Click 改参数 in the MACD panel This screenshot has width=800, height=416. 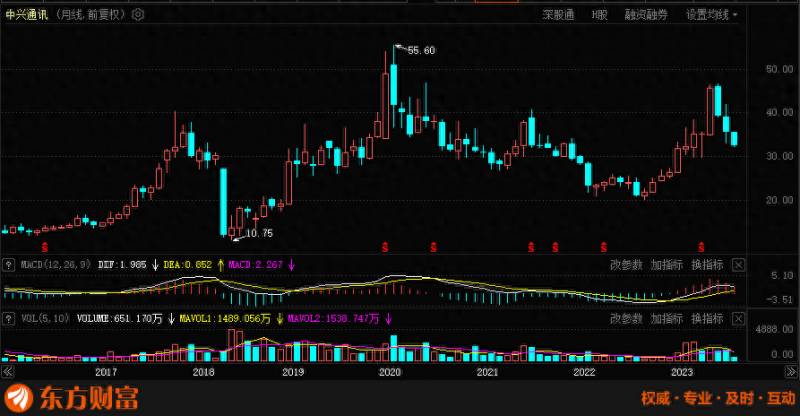626,265
